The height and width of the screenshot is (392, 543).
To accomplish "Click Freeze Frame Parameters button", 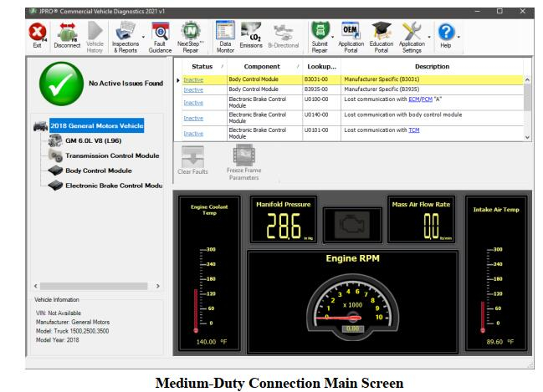I will (243, 162).
